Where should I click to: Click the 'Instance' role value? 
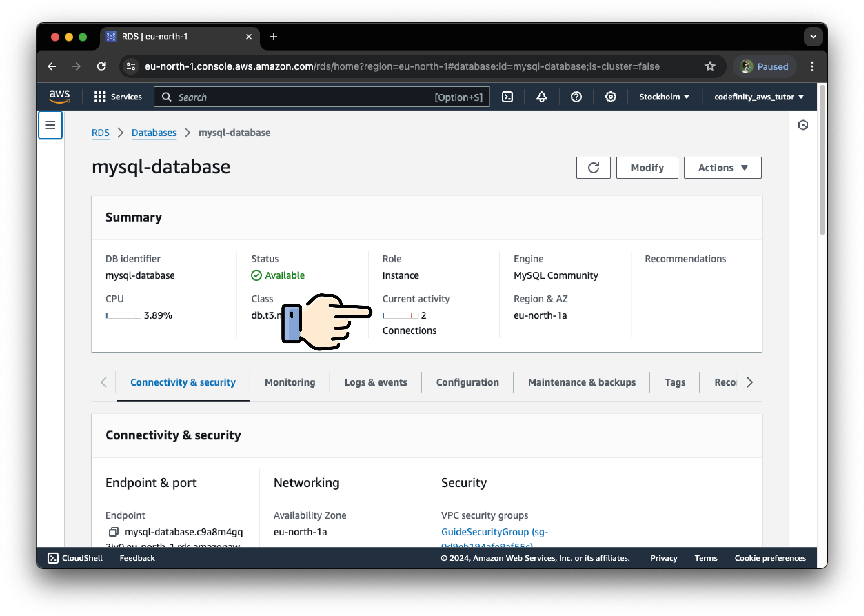tap(400, 275)
